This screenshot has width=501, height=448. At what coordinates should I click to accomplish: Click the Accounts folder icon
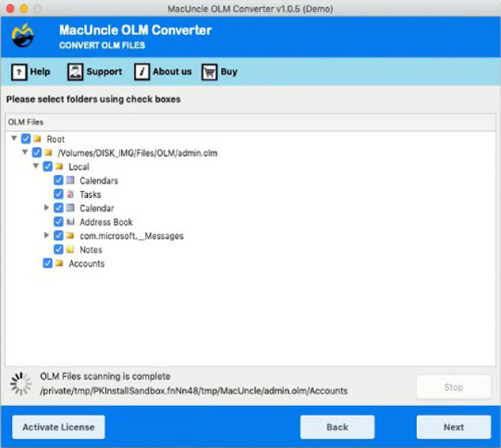[59, 263]
